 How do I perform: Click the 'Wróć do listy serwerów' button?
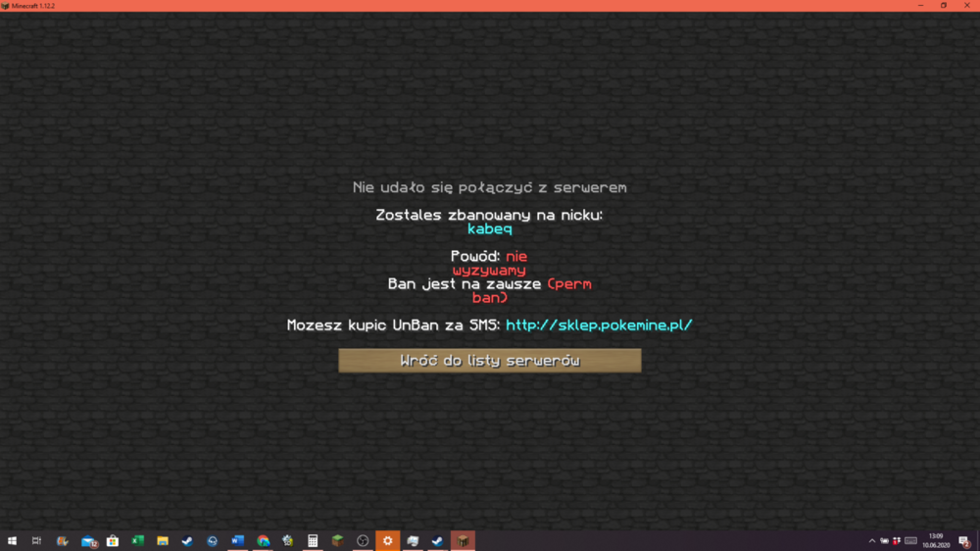tap(489, 360)
